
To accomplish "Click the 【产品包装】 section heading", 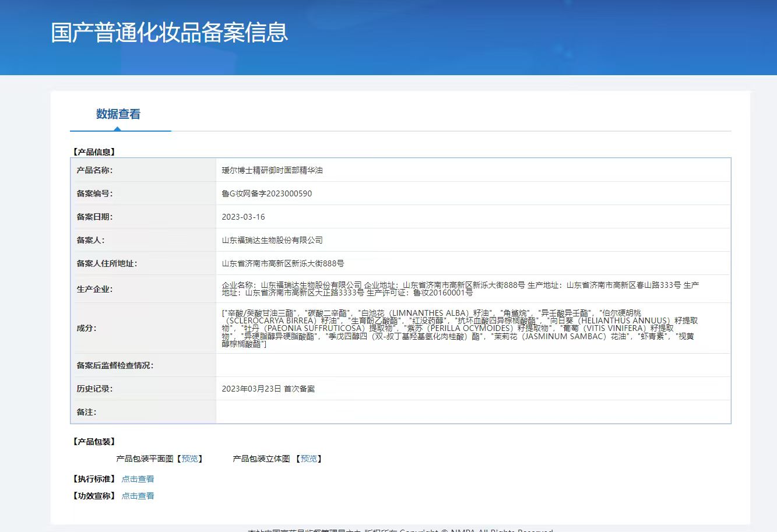I will [94, 442].
